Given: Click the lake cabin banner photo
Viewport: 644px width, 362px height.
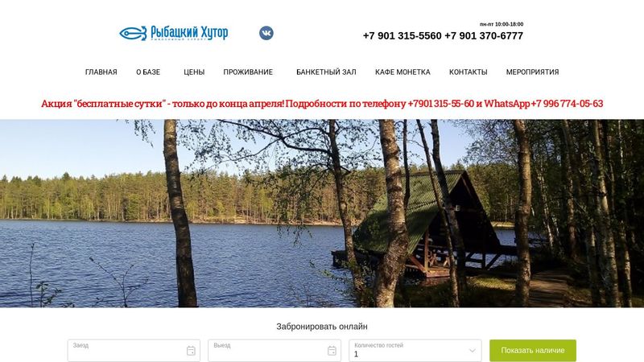Looking at the screenshot, I should 322,213.
